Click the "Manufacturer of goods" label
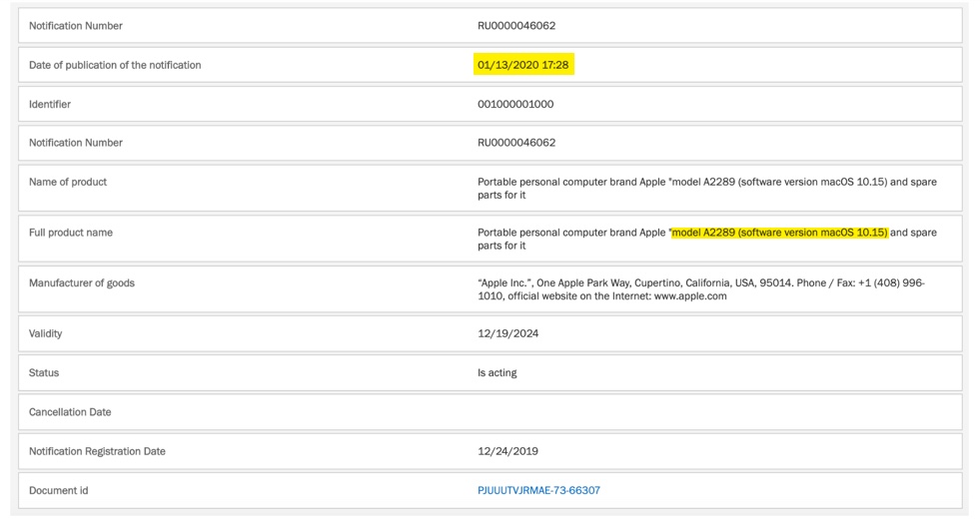The image size is (980, 527). coord(82,282)
